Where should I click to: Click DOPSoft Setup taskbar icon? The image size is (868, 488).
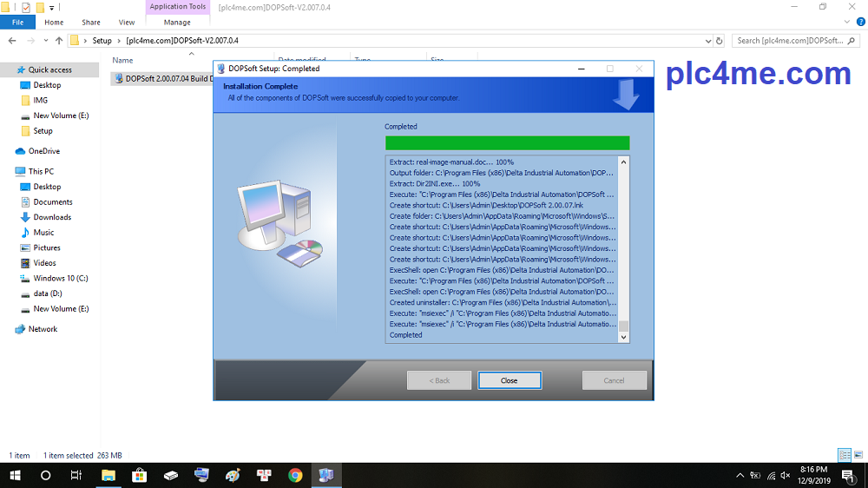[326, 475]
